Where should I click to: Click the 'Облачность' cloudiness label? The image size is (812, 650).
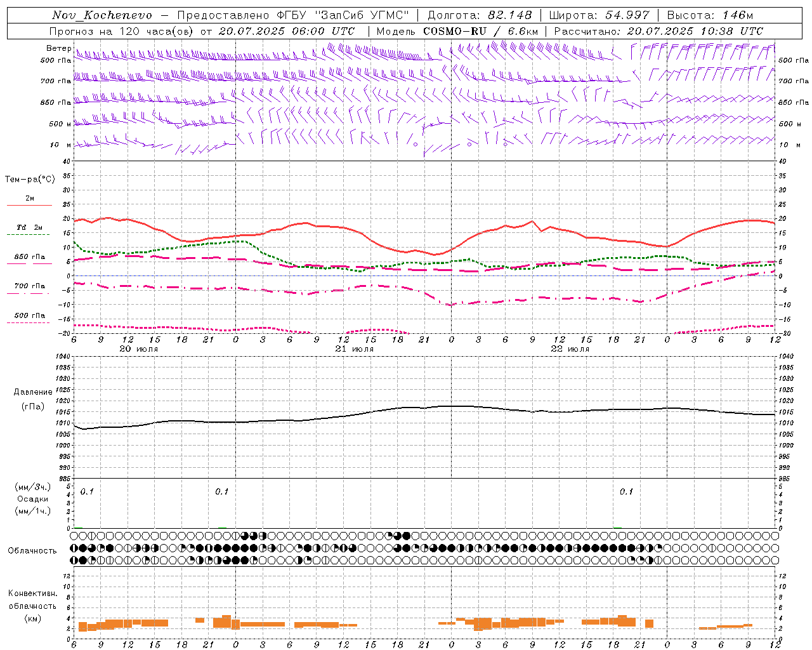32,551
